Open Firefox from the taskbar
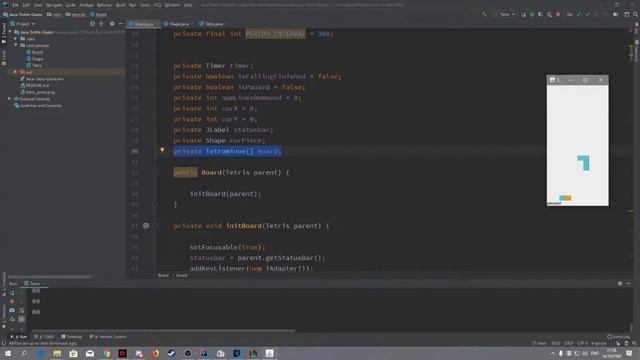Viewport: 640px width, 360px height. pyautogui.click(x=155, y=353)
